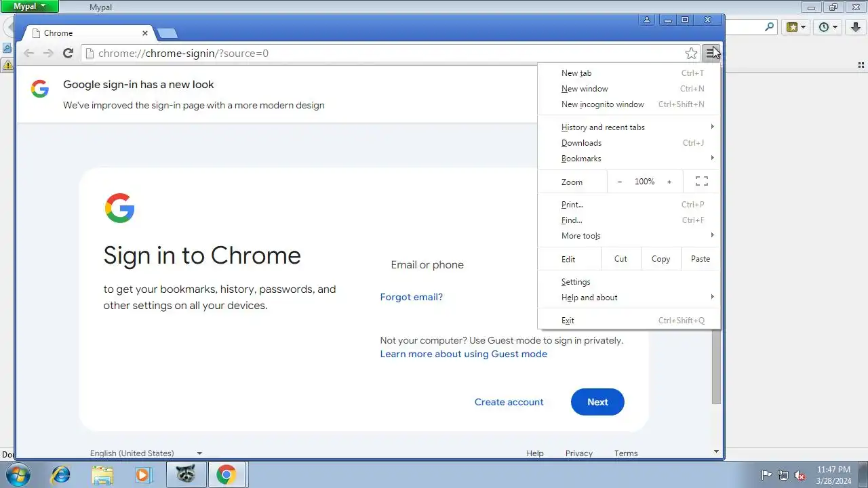This screenshot has height=488, width=868.
Task: Expand the Mypal bookmarks dropdown arrow
Action: click(x=804, y=27)
